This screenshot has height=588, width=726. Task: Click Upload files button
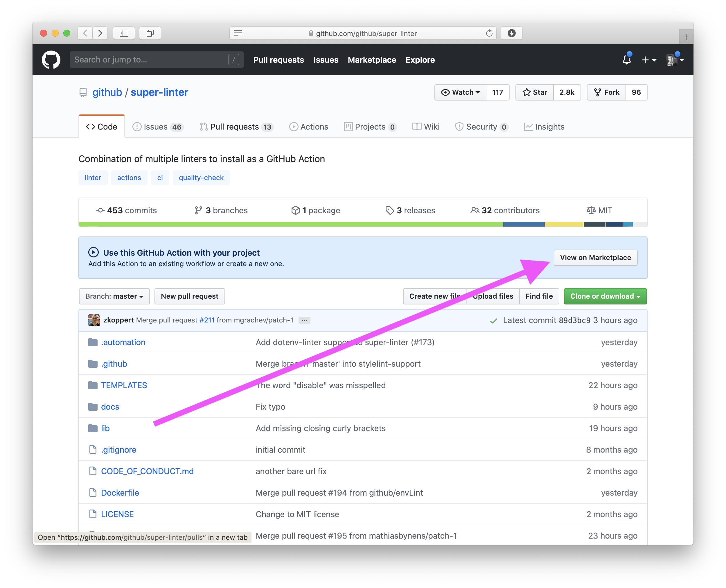click(x=493, y=296)
